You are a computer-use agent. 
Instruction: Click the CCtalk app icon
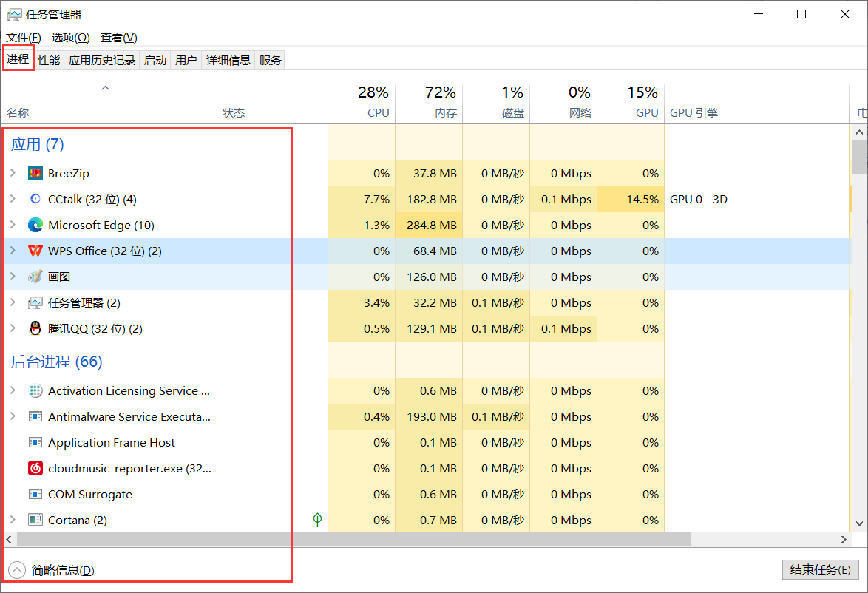click(35, 199)
